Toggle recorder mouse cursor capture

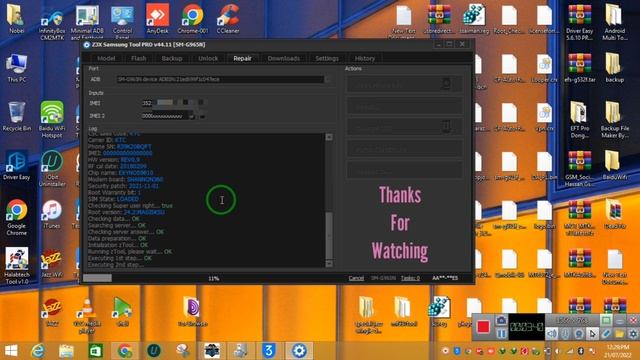click(x=592, y=333)
